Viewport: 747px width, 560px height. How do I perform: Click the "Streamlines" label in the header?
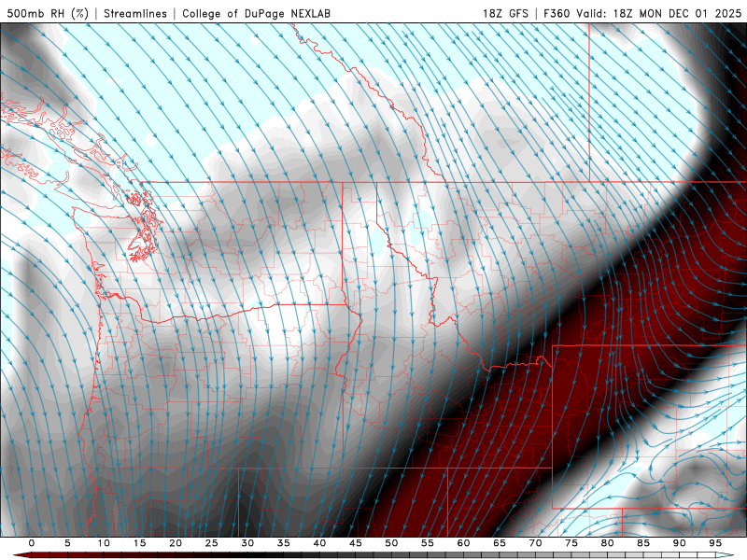(x=135, y=13)
